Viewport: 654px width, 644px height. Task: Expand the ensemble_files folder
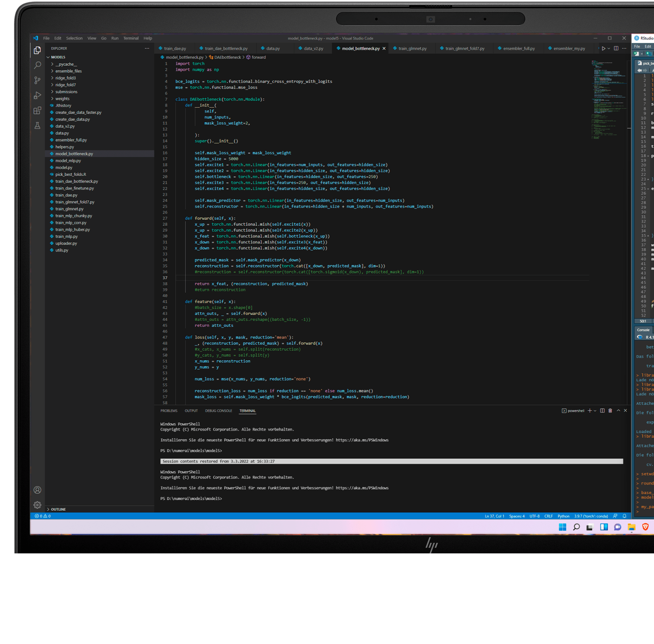[x=69, y=71]
